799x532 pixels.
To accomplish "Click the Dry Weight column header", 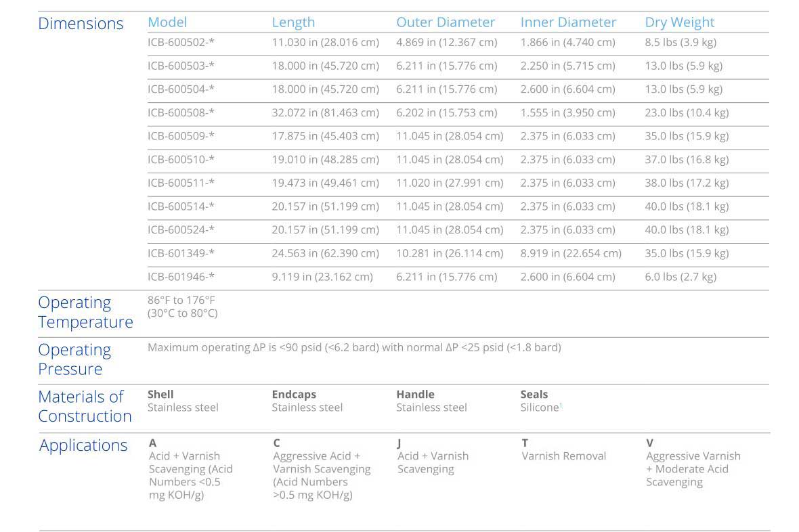I will point(679,22).
